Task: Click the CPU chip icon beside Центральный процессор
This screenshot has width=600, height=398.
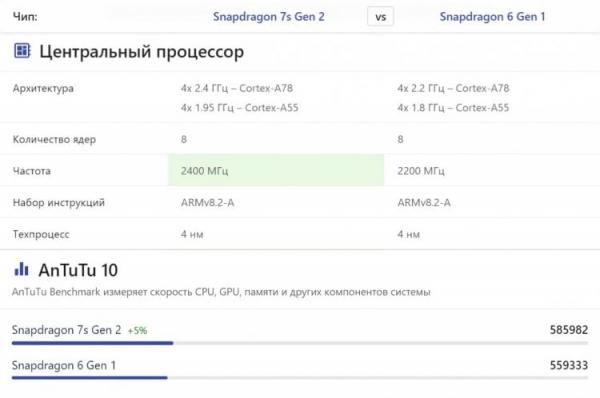Action: coord(22,51)
